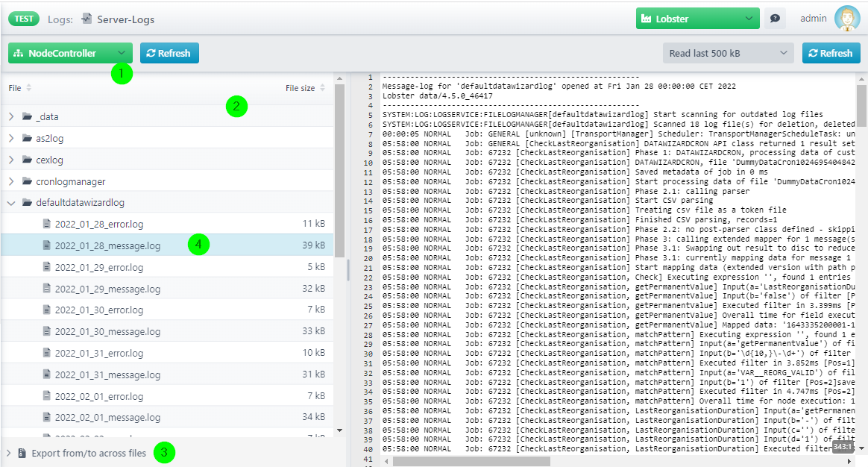The width and height of the screenshot is (868, 467).
Task: Expand the as2log folder chevron
Action: [11, 138]
